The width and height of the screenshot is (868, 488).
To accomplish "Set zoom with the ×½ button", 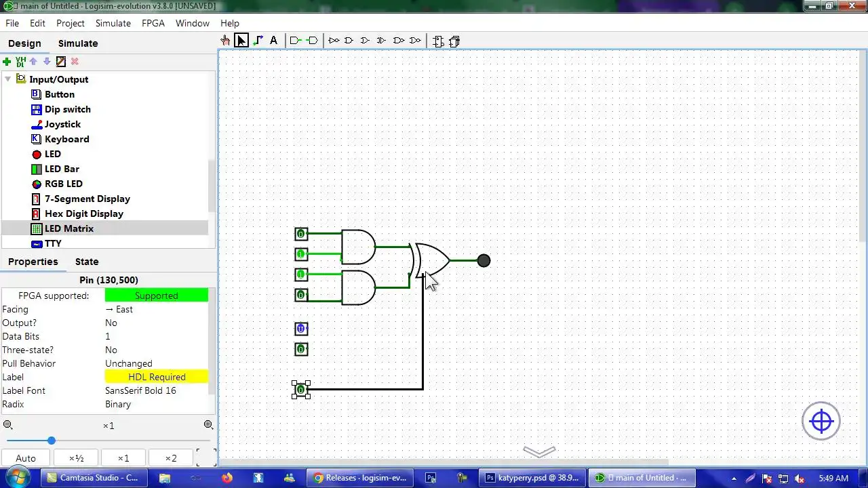I will pos(76,458).
